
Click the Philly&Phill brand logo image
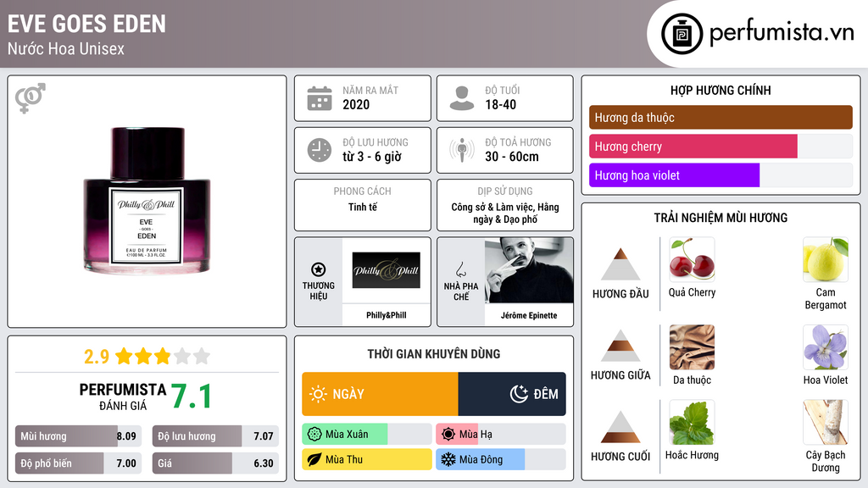click(387, 270)
